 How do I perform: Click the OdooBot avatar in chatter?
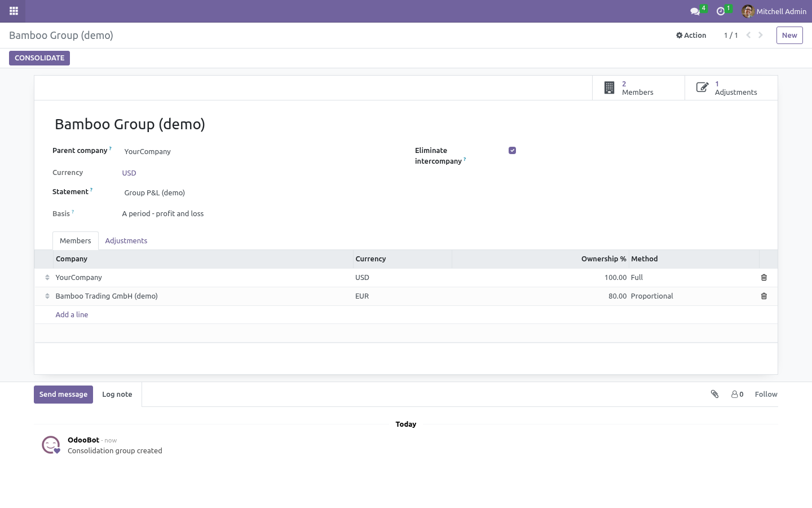pos(51,445)
